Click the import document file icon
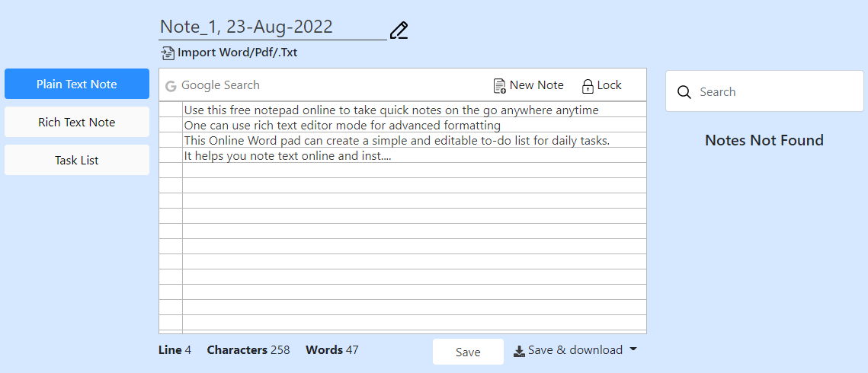 [168, 53]
